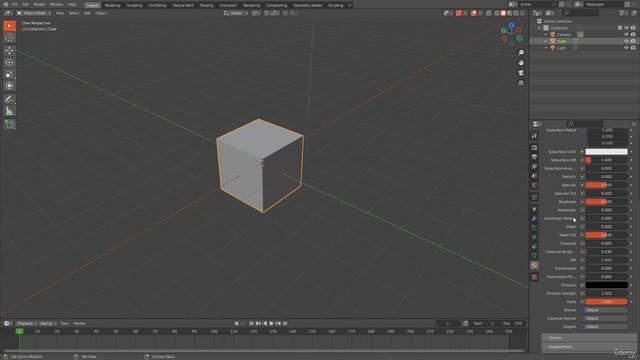Viewport: 640px width, 360px height.
Task: Open the Tool properties tab icon
Action: tap(534, 136)
